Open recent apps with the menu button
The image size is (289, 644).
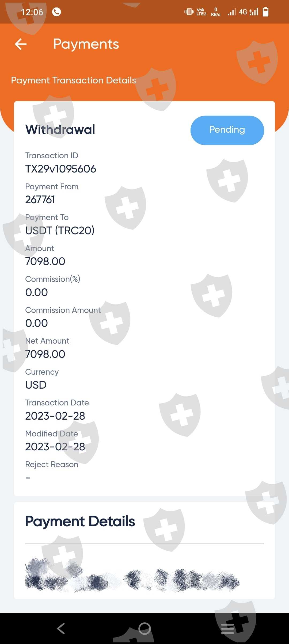[x=227, y=628]
